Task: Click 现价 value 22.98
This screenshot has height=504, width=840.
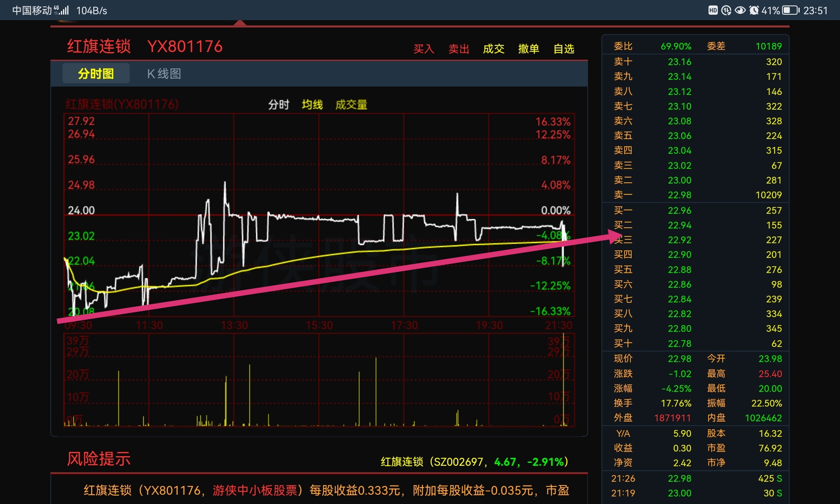Action: pos(679,359)
